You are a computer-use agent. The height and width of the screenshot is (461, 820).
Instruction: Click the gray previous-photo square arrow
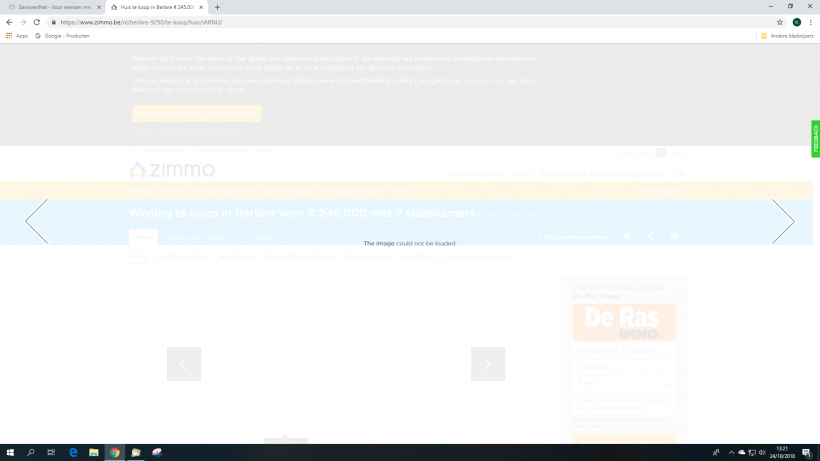pyautogui.click(x=184, y=364)
